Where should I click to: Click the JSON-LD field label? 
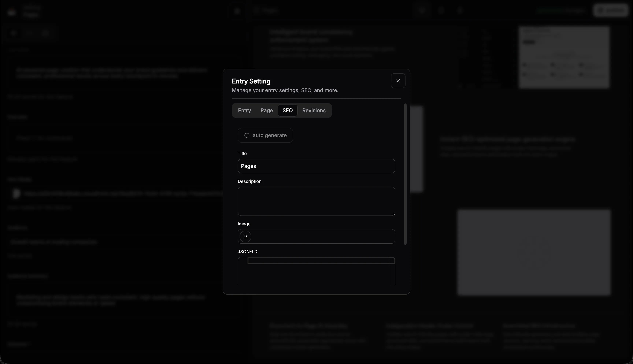click(x=247, y=252)
